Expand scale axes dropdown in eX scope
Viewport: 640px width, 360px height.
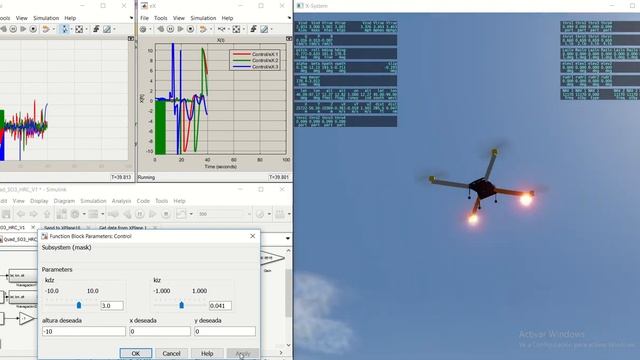tap(243, 29)
